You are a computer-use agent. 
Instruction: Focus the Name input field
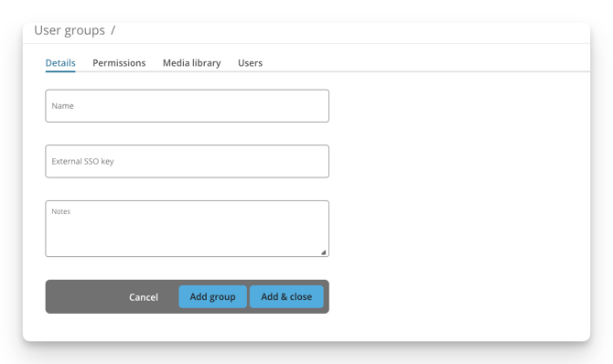tap(187, 106)
